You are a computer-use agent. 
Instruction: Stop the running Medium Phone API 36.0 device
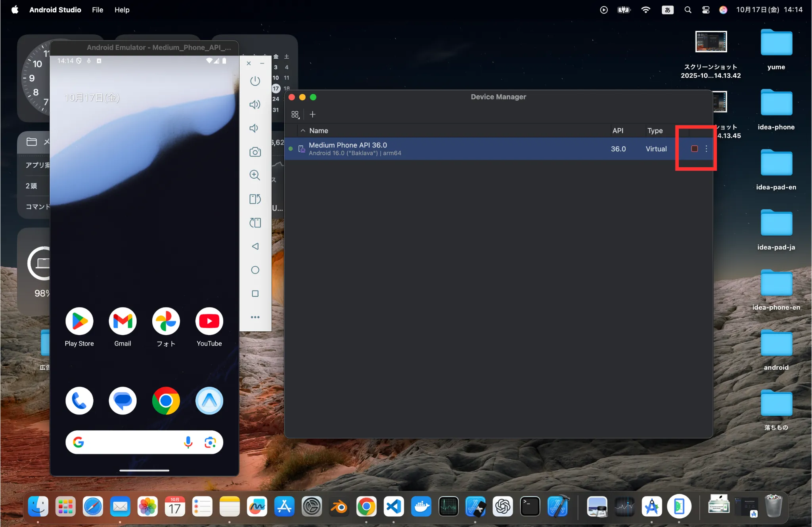click(x=694, y=149)
